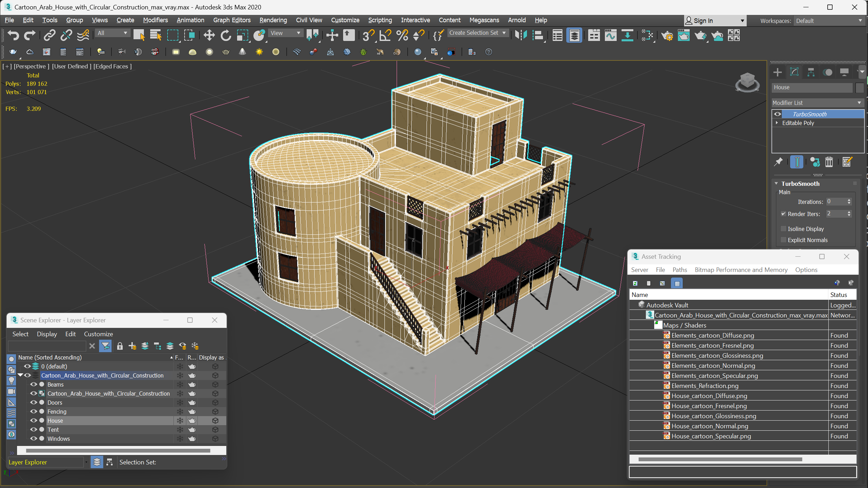Open the Create Selection Set dropdown
Viewport: 868px width, 488px height.
point(478,33)
